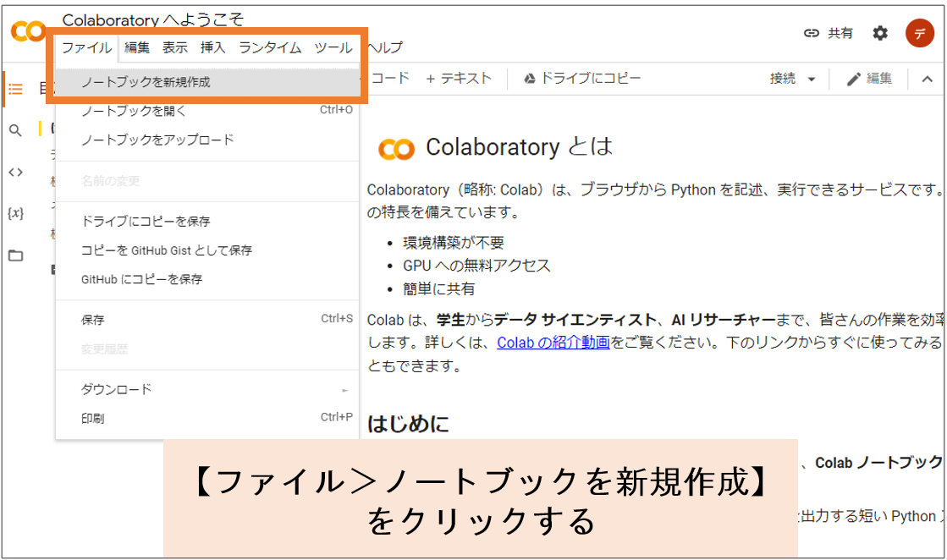Open the Colabの紹介動画 link

point(551,342)
